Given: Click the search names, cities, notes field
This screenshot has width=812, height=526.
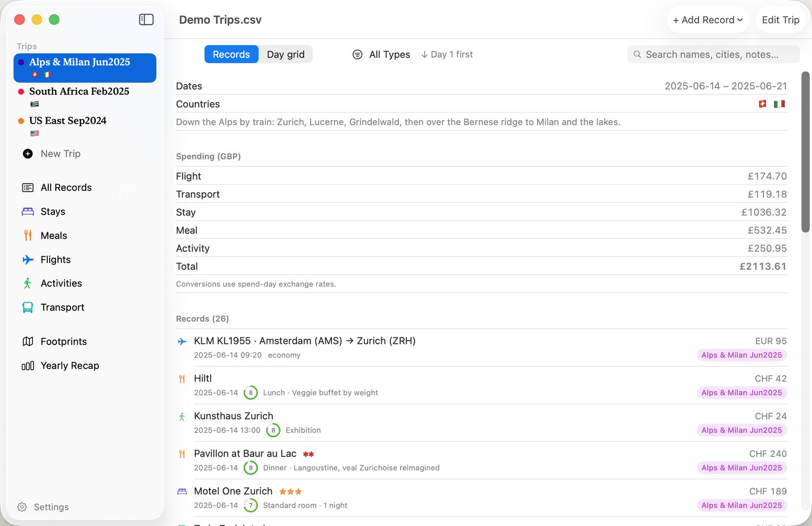Looking at the screenshot, I should 713,54.
